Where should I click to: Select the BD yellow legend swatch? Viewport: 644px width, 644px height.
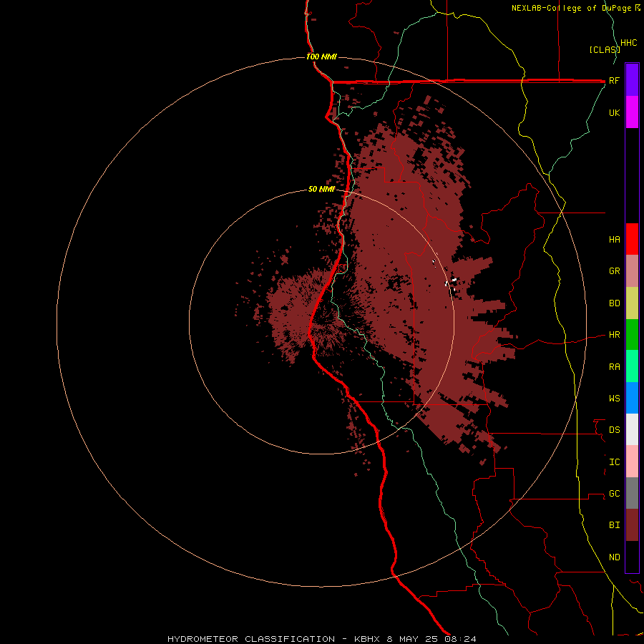click(632, 303)
